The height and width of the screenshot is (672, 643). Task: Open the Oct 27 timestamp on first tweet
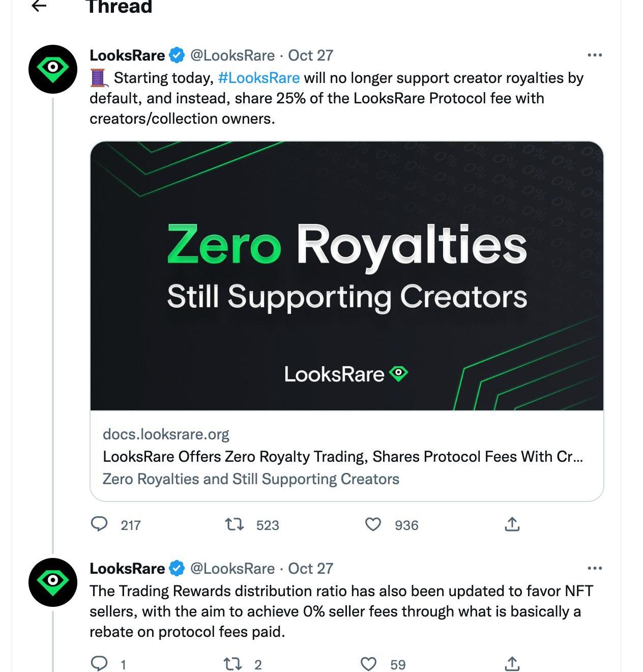tap(310, 55)
